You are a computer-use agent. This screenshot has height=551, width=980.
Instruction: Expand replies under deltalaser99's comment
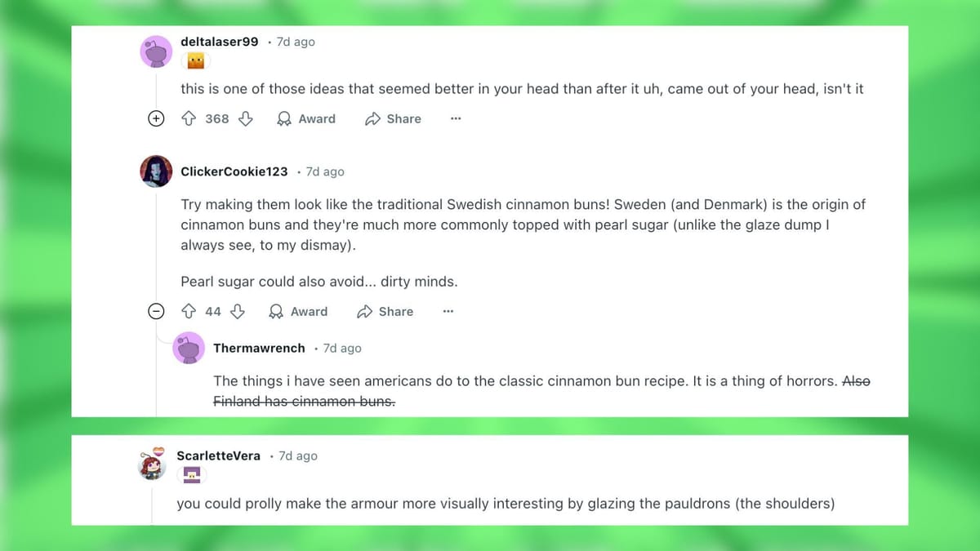click(x=156, y=119)
